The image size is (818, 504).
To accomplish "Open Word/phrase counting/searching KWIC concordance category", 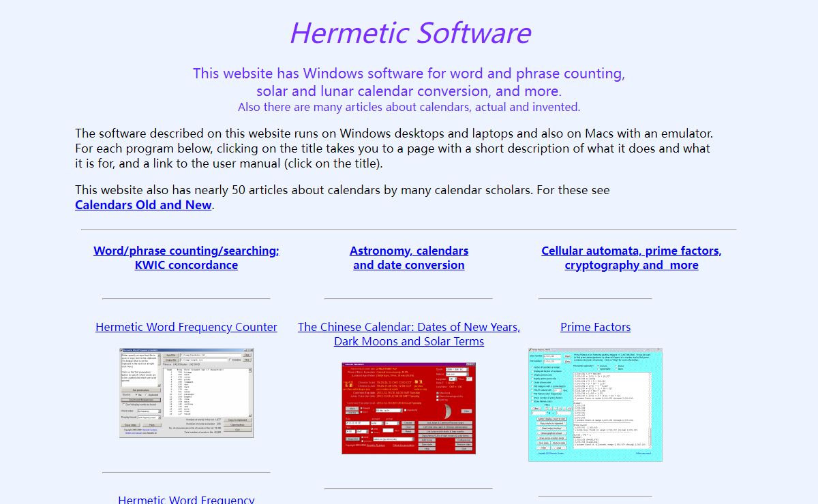I will [x=186, y=258].
